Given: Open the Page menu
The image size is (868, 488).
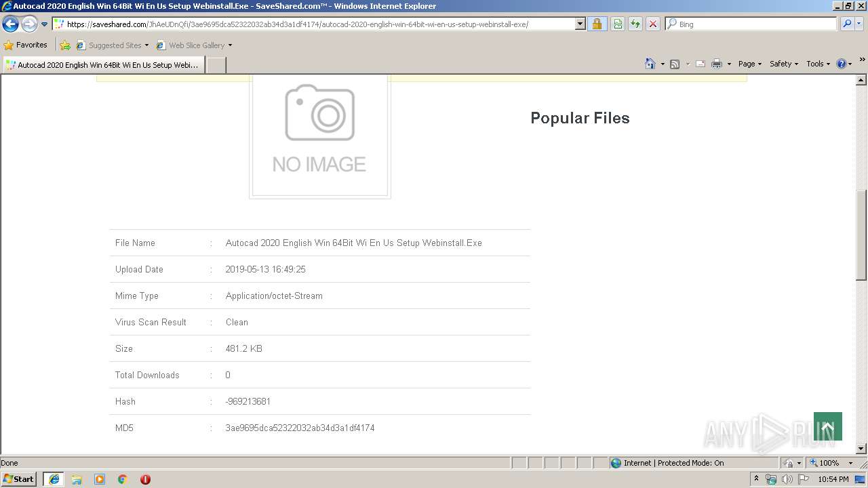Looking at the screenshot, I should coord(749,64).
